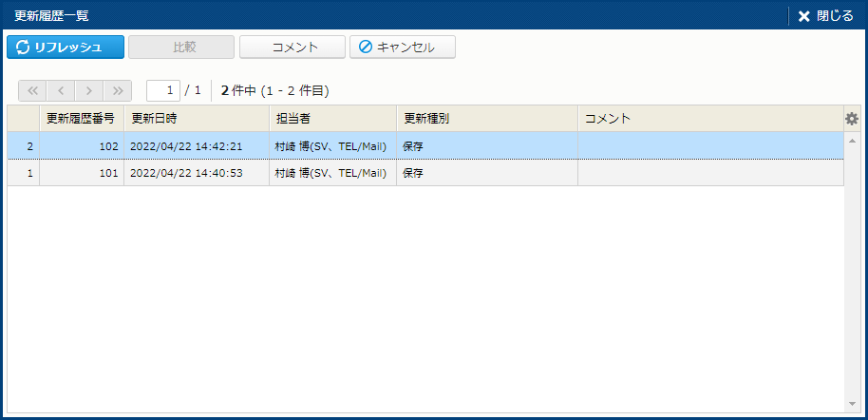Click the page number input field
Viewport: 868px width, 420px height.
tap(163, 91)
